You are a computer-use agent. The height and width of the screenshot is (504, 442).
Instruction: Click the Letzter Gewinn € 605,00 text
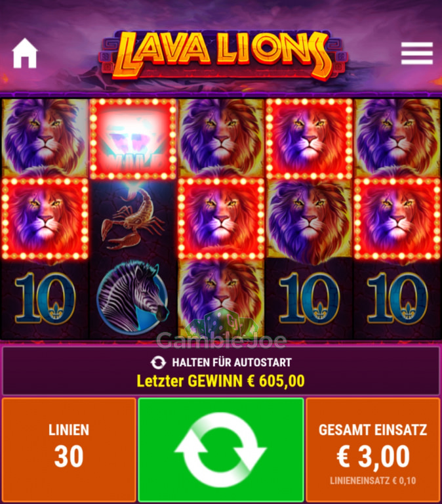[221, 381]
